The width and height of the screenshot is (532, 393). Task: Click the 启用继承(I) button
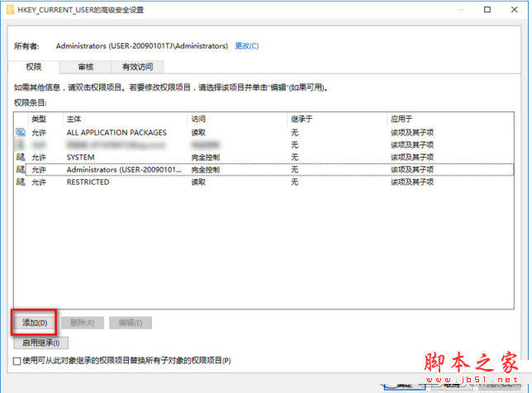click(41, 343)
